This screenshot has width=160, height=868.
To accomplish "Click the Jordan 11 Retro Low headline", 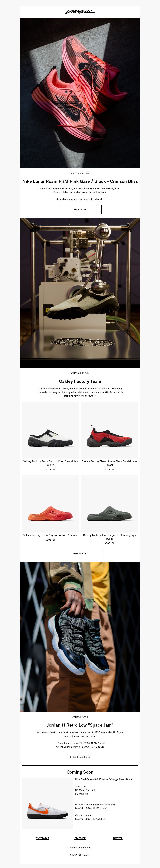I will [80, 725].
